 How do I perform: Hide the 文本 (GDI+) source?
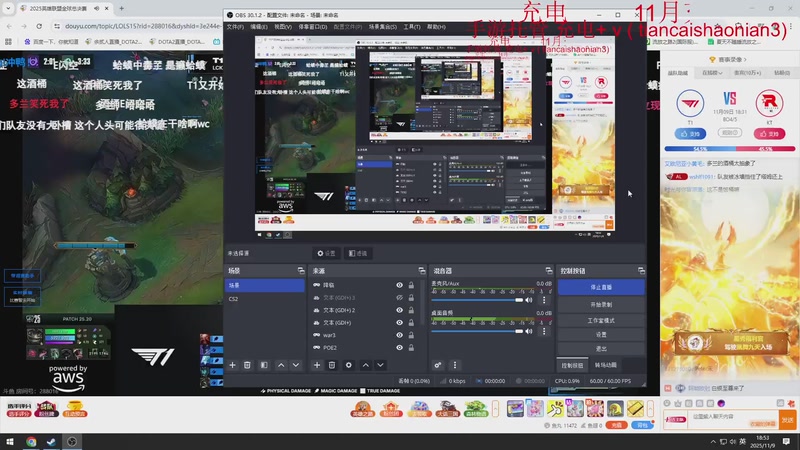[x=399, y=323]
